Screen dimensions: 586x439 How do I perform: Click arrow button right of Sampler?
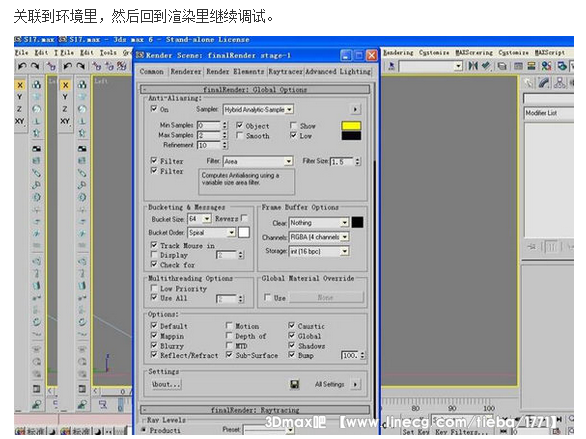click(x=355, y=109)
